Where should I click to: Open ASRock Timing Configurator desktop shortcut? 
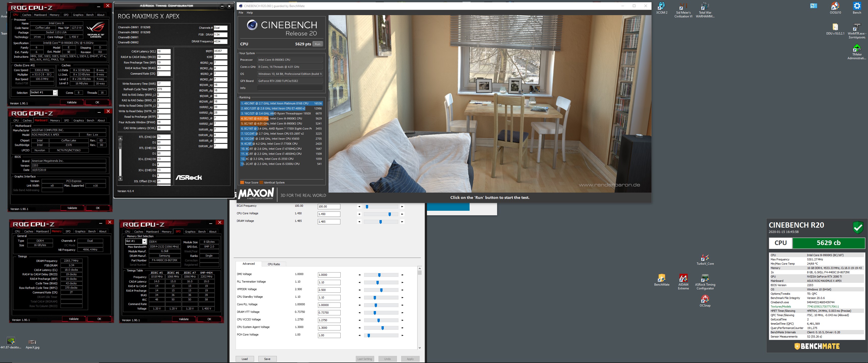tap(705, 282)
